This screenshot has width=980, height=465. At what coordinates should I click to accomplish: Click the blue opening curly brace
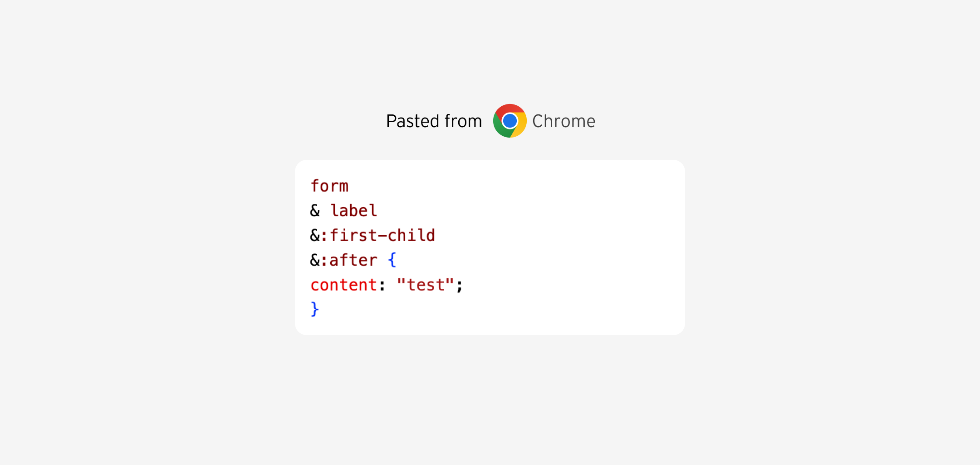[392, 260]
